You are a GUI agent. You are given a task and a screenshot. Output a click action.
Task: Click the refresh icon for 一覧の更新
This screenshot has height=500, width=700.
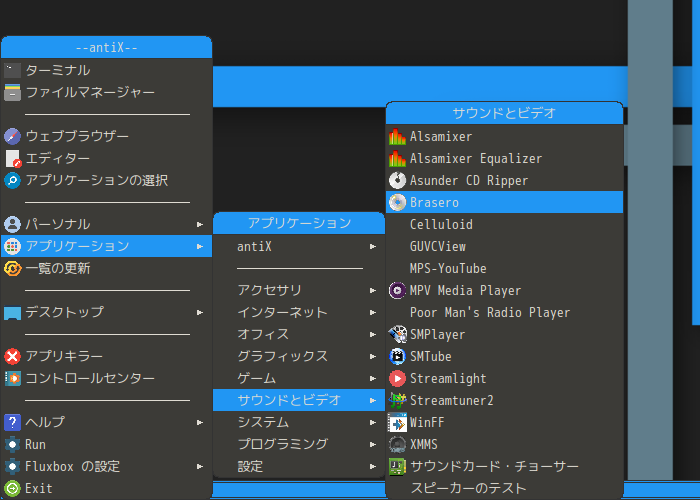pyautogui.click(x=12, y=268)
